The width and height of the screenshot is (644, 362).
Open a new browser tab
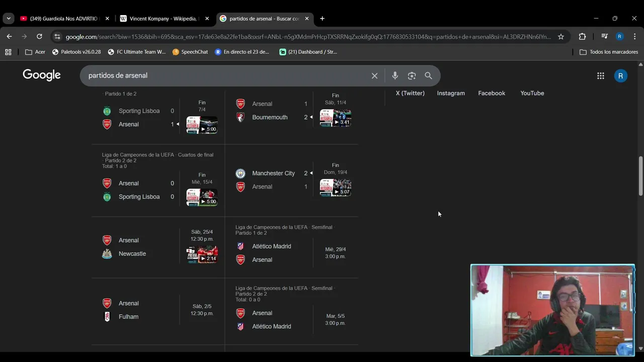(x=322, y=19)
